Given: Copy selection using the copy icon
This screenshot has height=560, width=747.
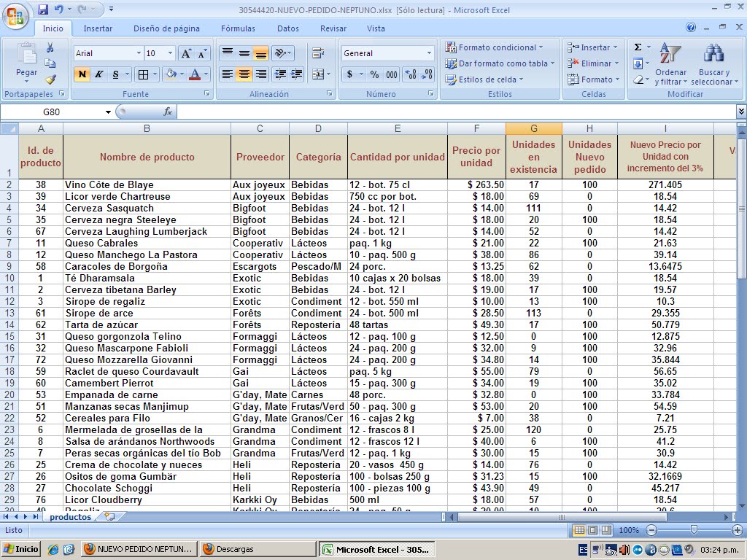Looking at the screenshot, I should click(50, 63).
